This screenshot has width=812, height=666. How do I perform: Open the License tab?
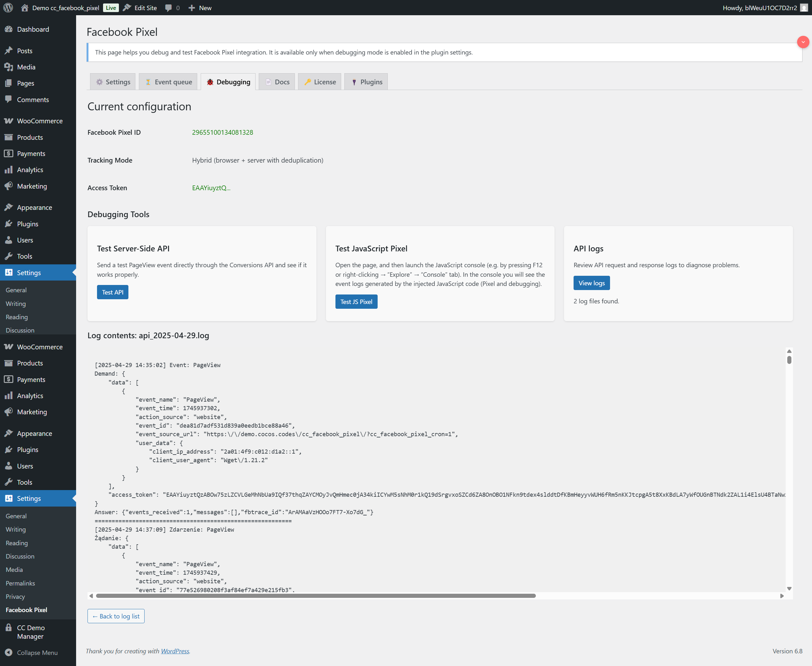pyautogui.click(x=320, y=82)
